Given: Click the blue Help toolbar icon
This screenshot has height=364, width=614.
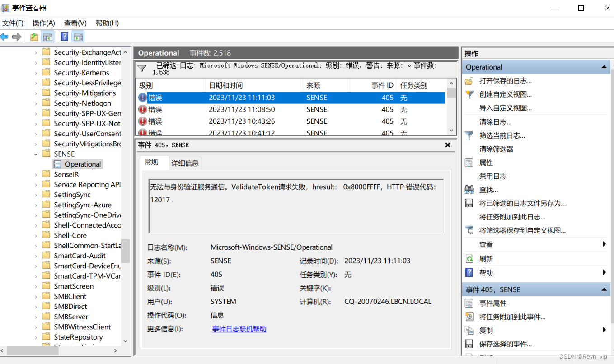Looking at the screenshot, I should click(65, 37).
